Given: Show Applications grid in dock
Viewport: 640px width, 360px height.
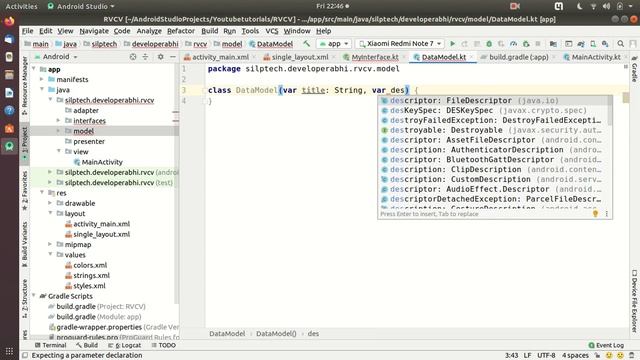Looking at the screenshot, I should point(9,351).
